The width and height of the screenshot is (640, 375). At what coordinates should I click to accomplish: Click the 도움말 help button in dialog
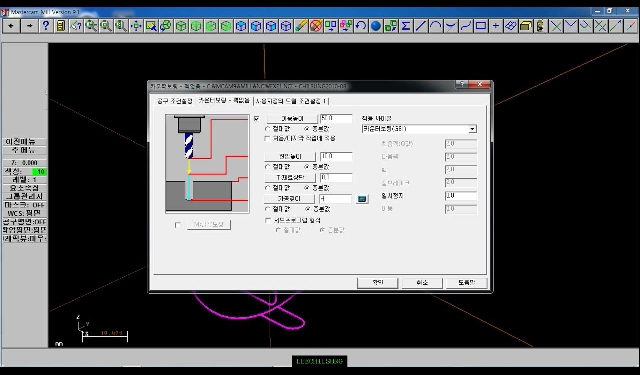tap(467, 283)
